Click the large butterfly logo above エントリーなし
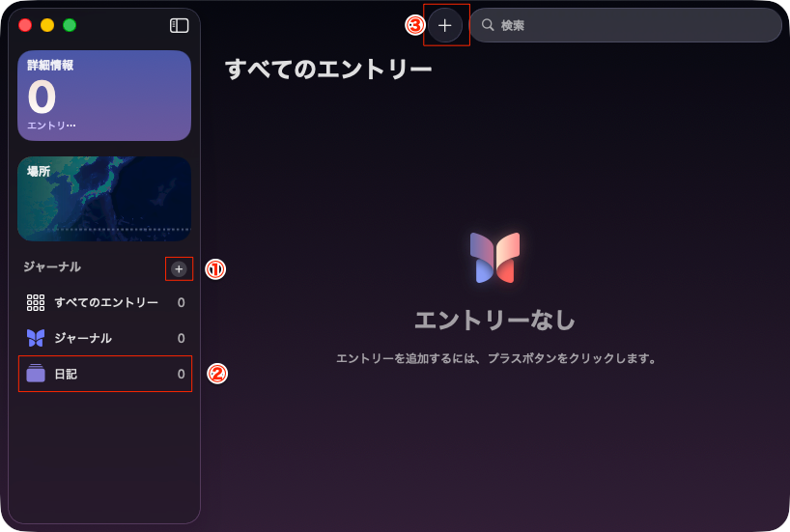Screen dimensions: 790x532 pyautogui.click(x=494, y=258)
